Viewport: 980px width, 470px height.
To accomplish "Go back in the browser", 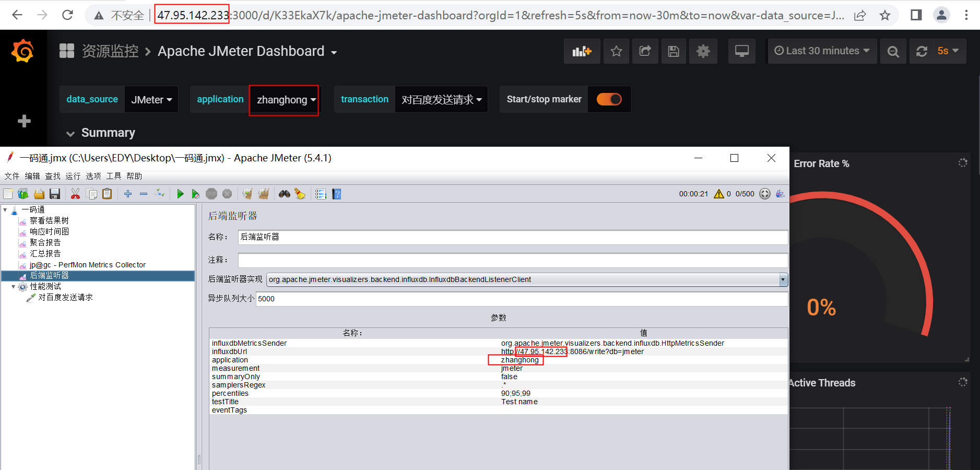I will (x=17, y=15).
